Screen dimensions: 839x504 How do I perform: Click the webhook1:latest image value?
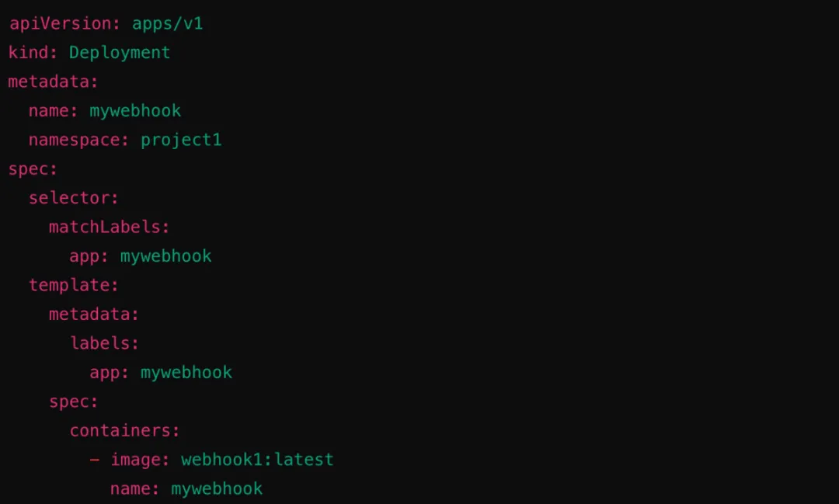click(257, 460)
